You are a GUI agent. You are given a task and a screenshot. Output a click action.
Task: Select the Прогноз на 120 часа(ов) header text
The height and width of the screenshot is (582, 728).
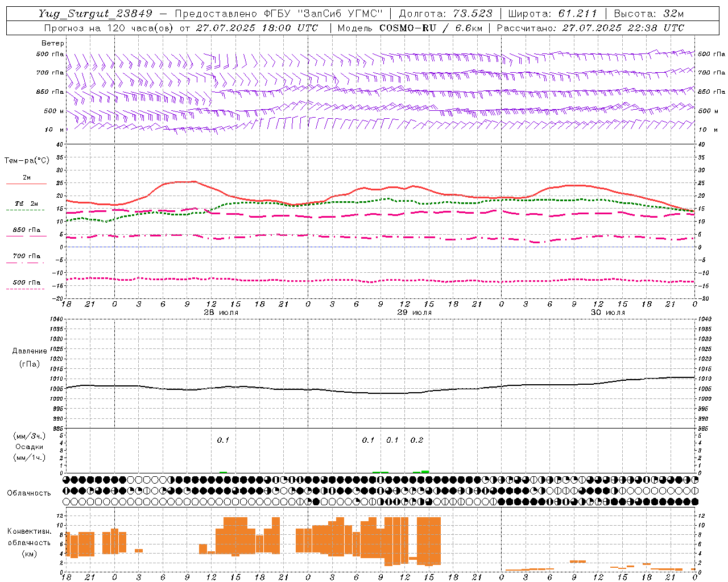[x=109, y=27]
